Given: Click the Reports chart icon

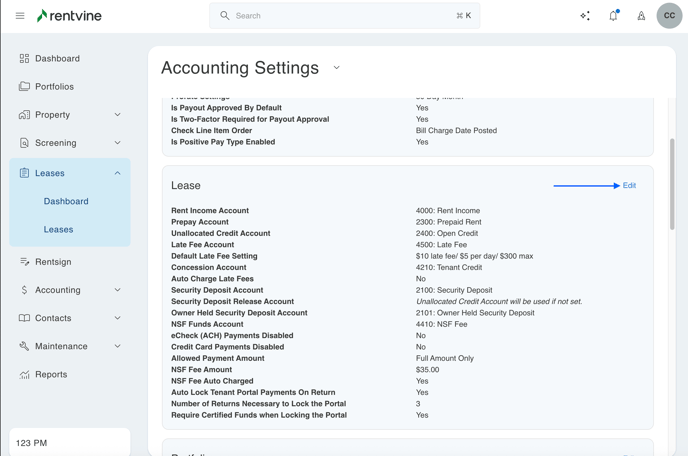Looking at the screenshot, I should pyautogui.click(x=24, y=375).
